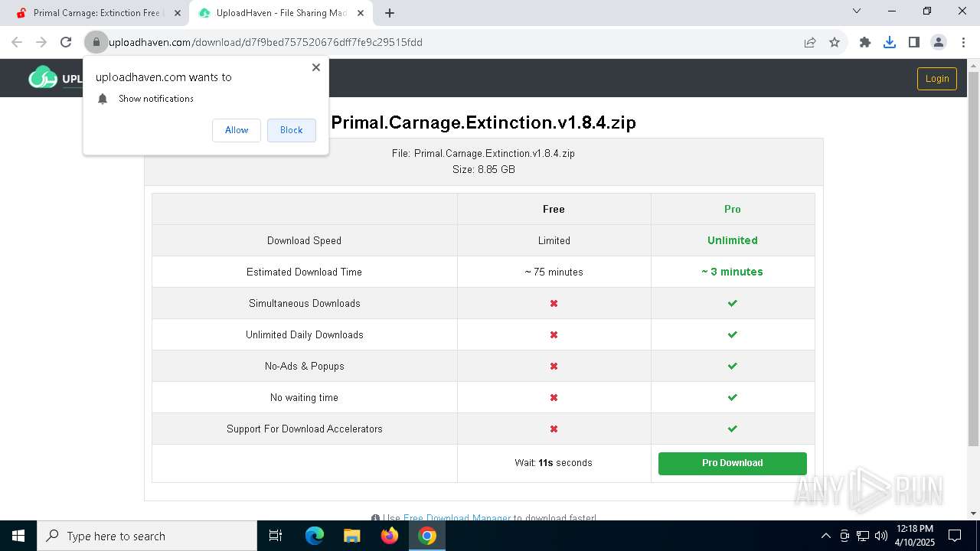980x551 pixels.
Task: Click the Free column header
Action: click(x=554, y=209)
